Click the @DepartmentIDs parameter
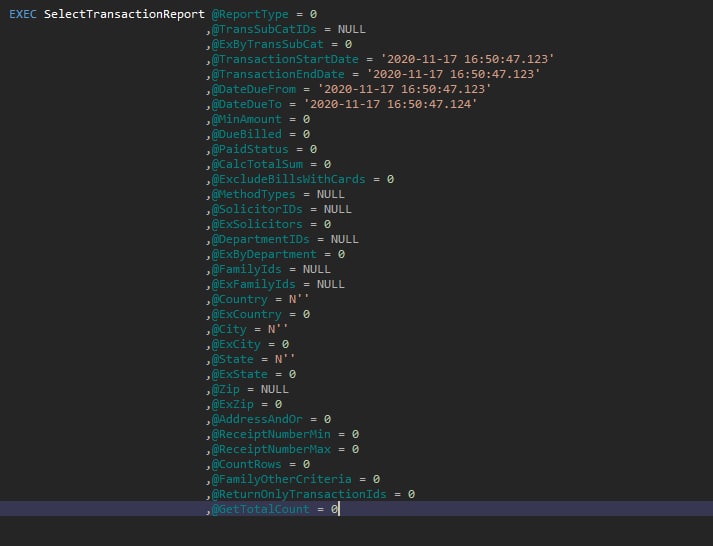Viewport: 713px width, 546px height. [x=260, y=239]
